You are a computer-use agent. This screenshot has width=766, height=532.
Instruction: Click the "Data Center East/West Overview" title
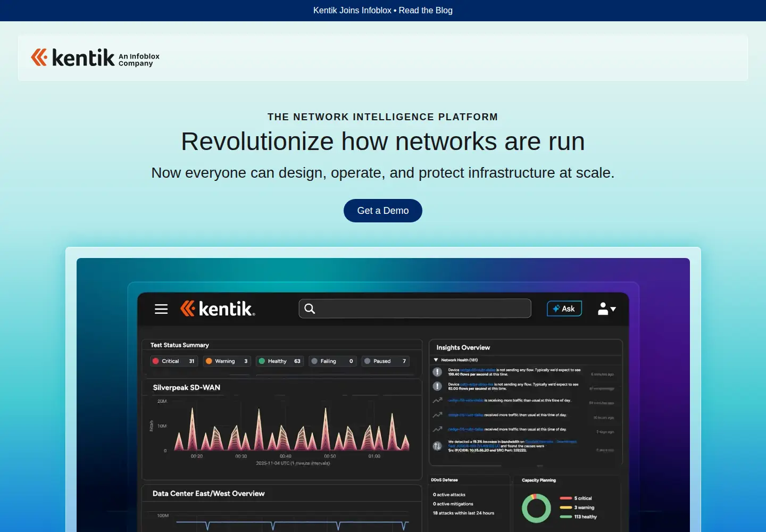pos(209,494)
